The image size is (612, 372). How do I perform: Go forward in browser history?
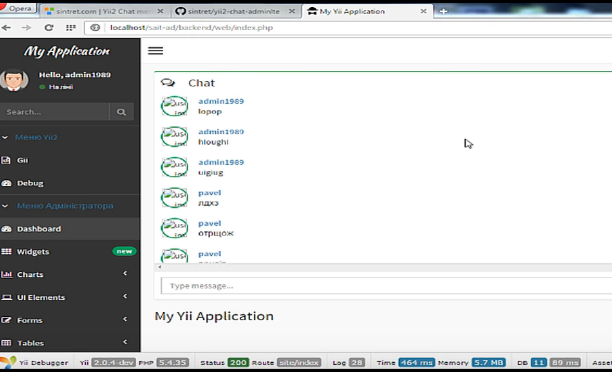pos(27,28)
